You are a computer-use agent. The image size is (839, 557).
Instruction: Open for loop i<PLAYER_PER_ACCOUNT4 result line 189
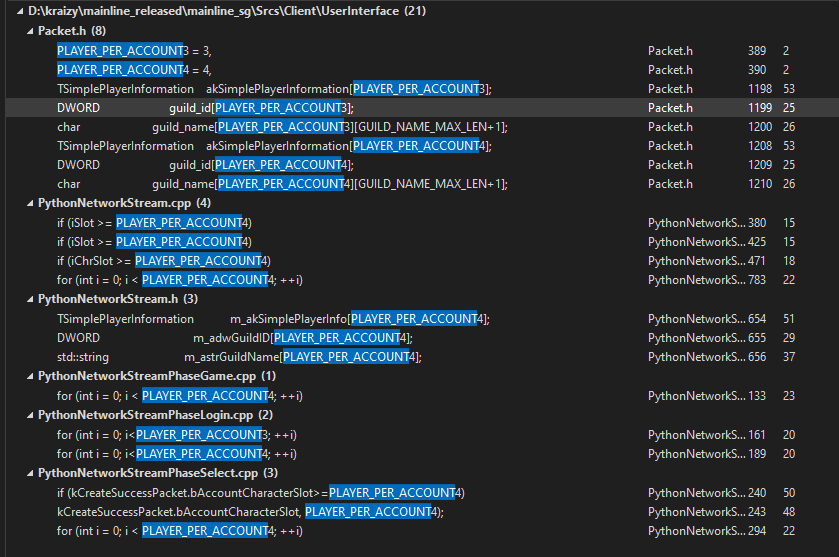click(x=177, y=454)
